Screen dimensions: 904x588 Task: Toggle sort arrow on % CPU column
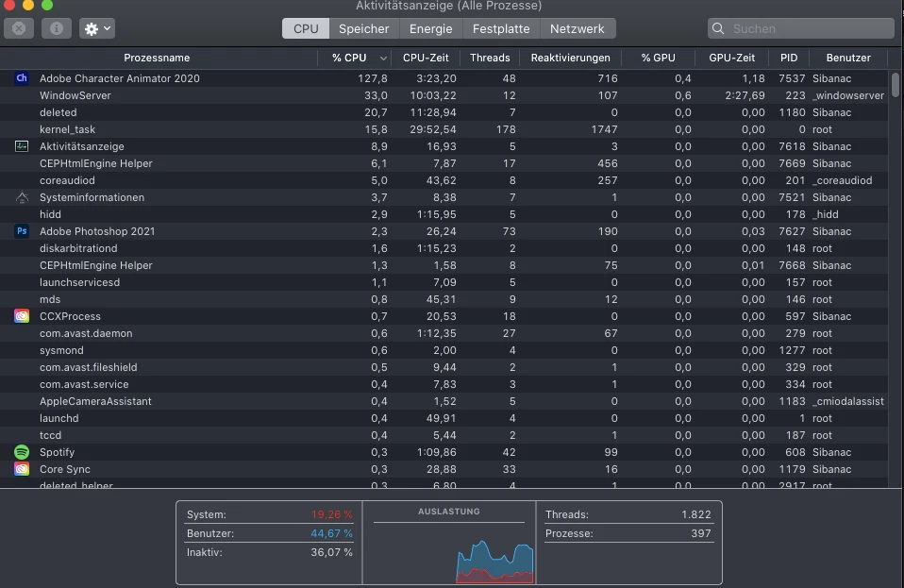pos(383,59)
